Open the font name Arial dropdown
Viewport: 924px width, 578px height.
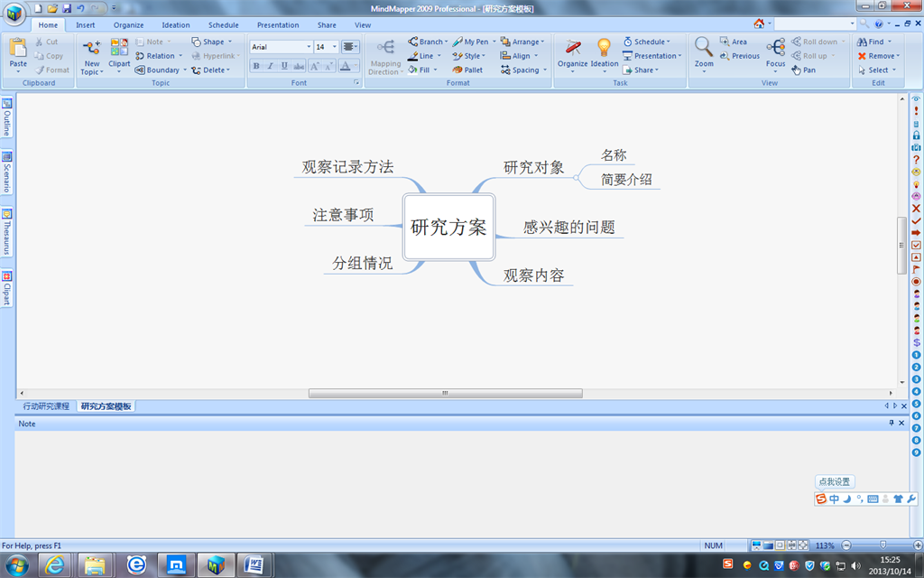(x=309, y=47)
